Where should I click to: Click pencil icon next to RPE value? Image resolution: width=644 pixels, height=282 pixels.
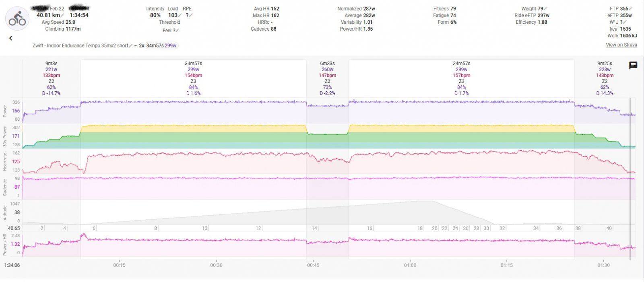point(191,15)
